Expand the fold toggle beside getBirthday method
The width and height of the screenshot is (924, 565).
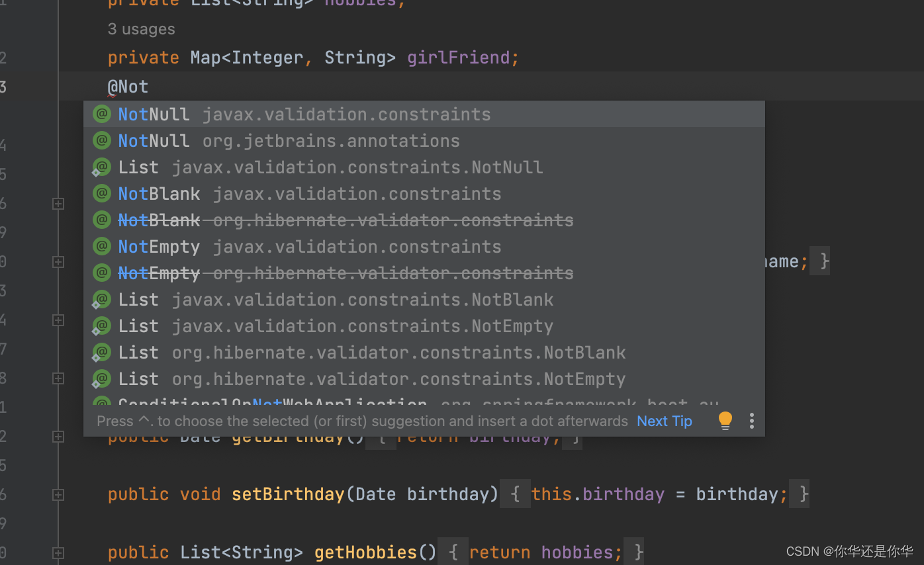coord(58,437)
